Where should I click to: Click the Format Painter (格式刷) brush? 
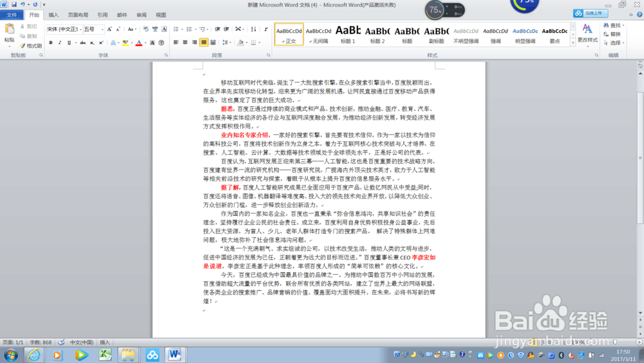tap(31, 46)
